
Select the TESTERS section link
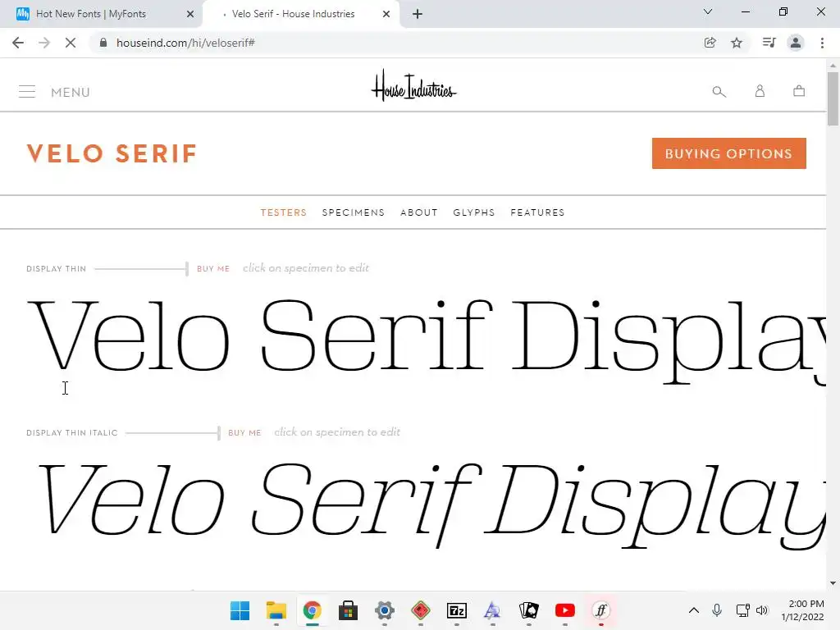[283, 212]
